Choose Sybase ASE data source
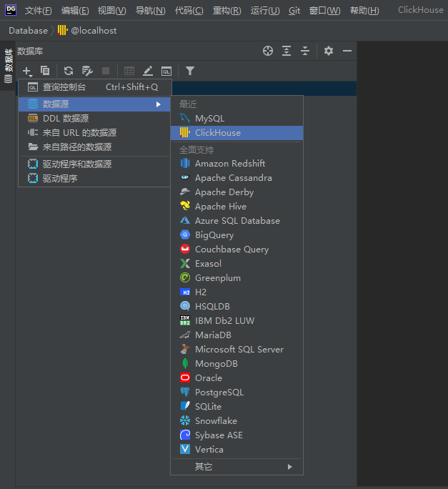Viewport: 448px width, 489px height. [237, 435]
